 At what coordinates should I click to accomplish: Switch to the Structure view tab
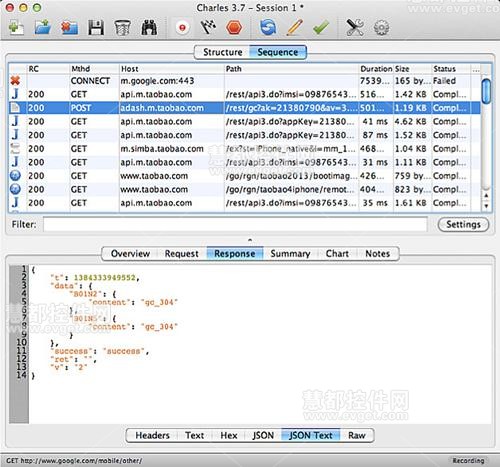(x=223, y=52)
